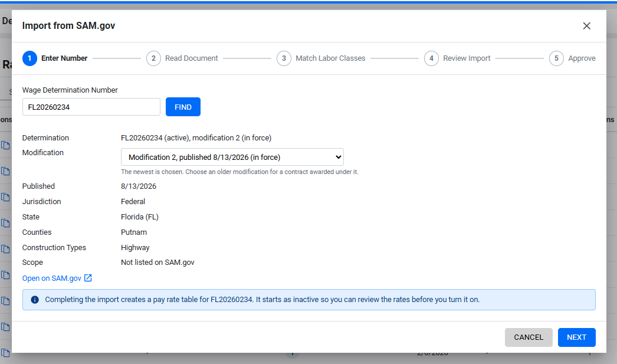Select the text 'FL20260234 (active), modification 2 (in force)'
The image size is (617, 364).
point(196,137)
